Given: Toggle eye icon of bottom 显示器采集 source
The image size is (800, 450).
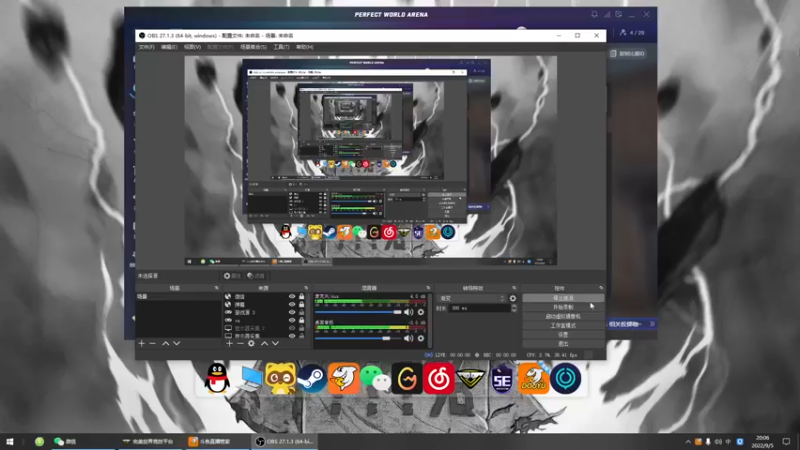Looking at the screenshot, I should (292, 336).
